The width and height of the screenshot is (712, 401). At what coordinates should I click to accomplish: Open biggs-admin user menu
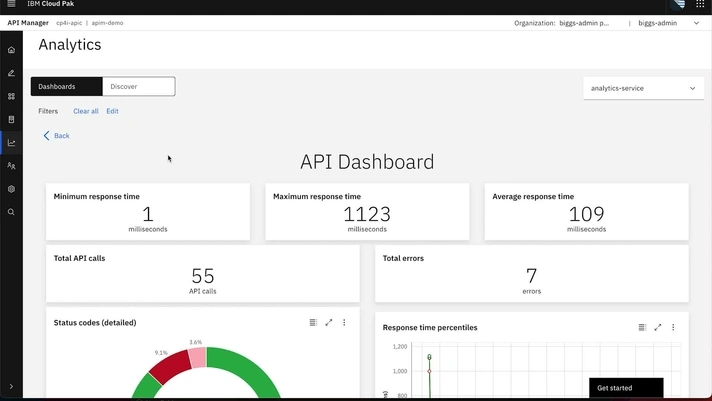coord(668,23)
